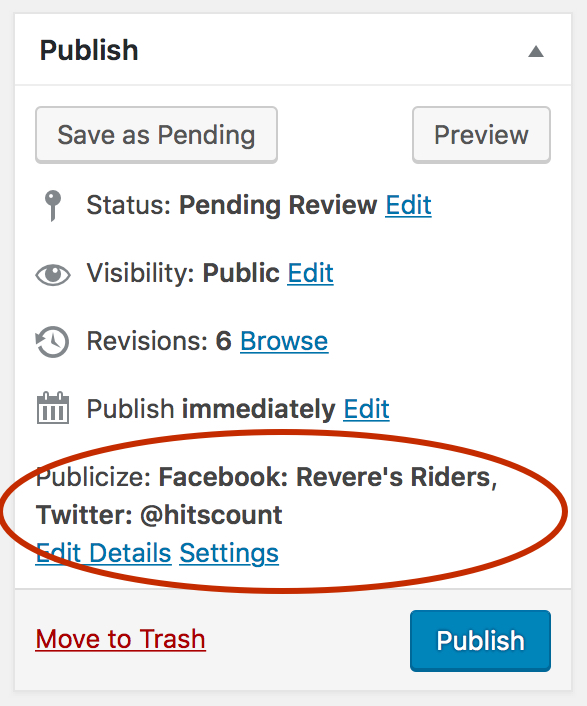Open Publicize Settings link
This screenshot has height=706, width=587.
(x=229, y=553)
